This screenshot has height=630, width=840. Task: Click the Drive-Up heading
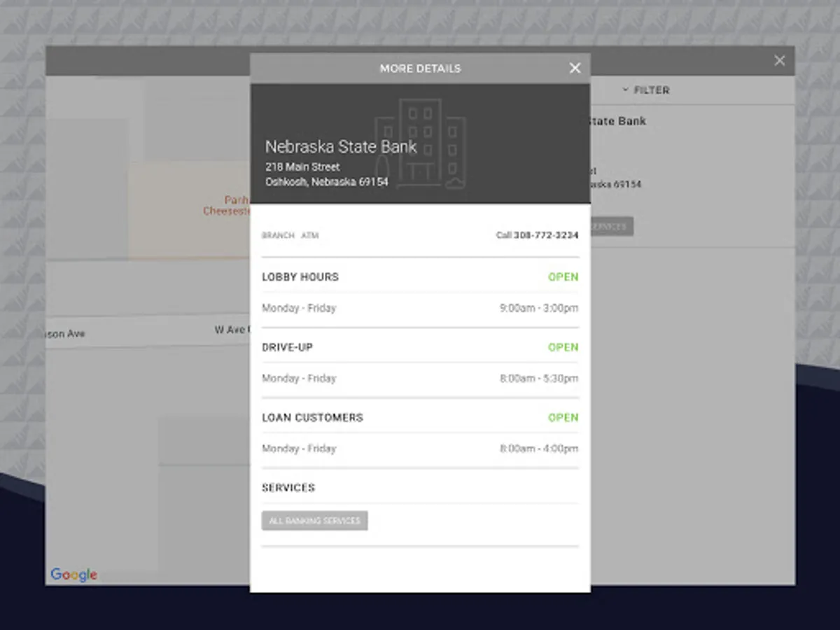pyautogui.click(x=287, y=347)
